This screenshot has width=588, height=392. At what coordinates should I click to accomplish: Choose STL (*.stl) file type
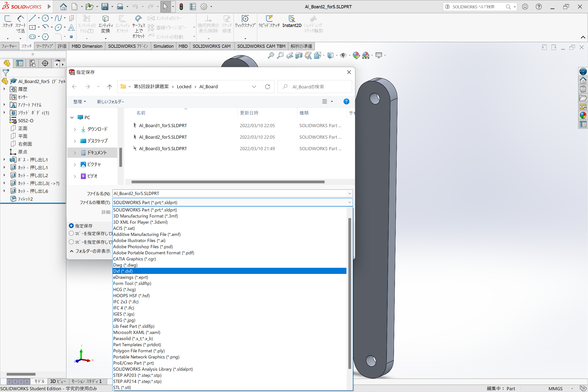[x=230, y=388]
